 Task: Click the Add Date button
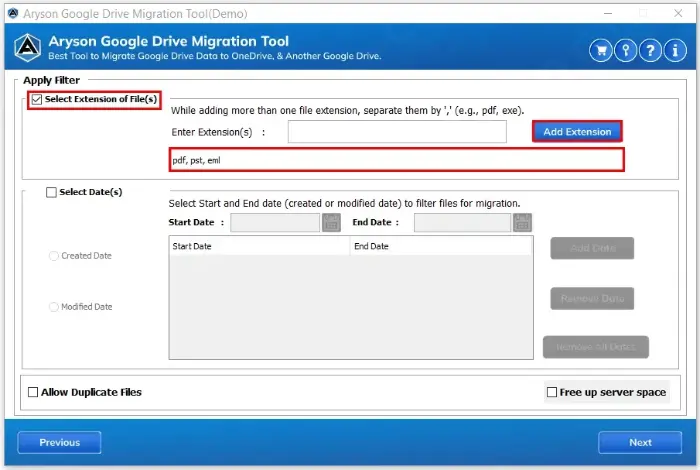click(x=592, y=248)
